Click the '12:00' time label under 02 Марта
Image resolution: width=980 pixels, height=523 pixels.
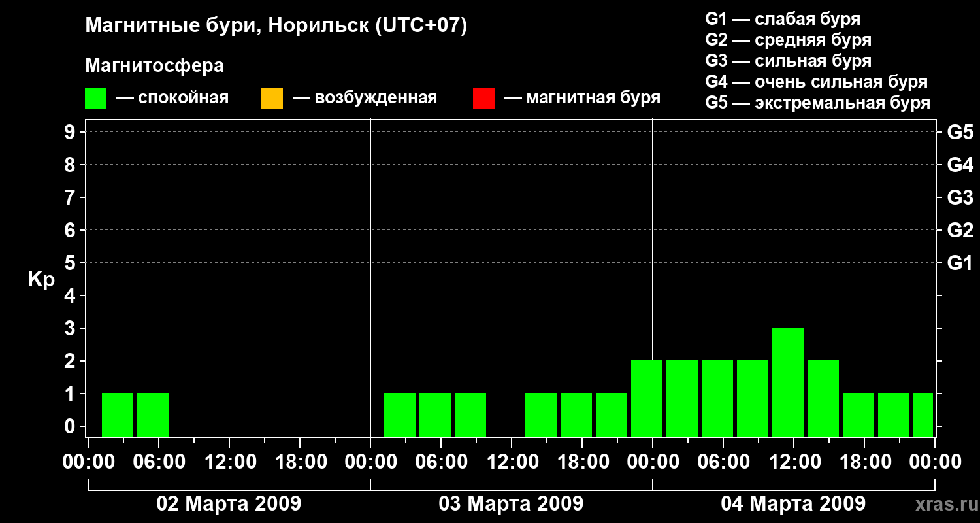229,462
